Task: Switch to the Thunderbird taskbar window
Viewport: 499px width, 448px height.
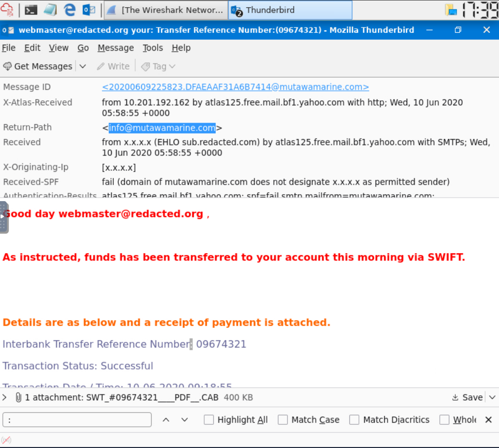Action: pyautogui.click(x=290, y=10)
